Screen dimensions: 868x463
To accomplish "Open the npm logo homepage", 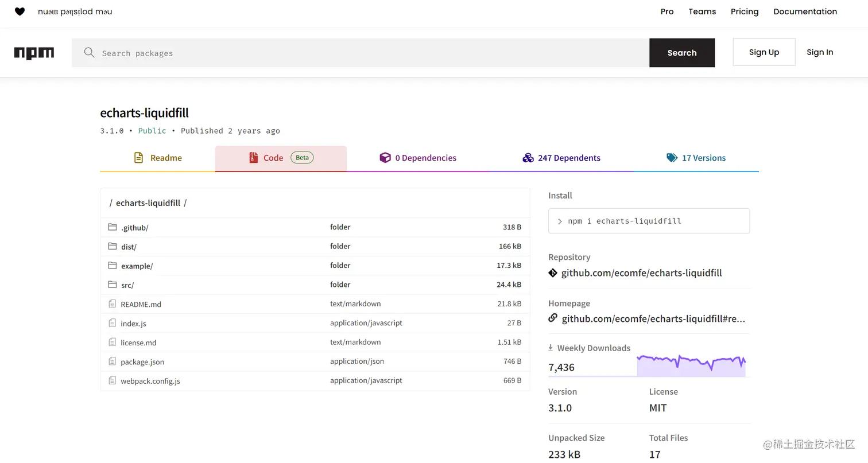I will (34, 53).
